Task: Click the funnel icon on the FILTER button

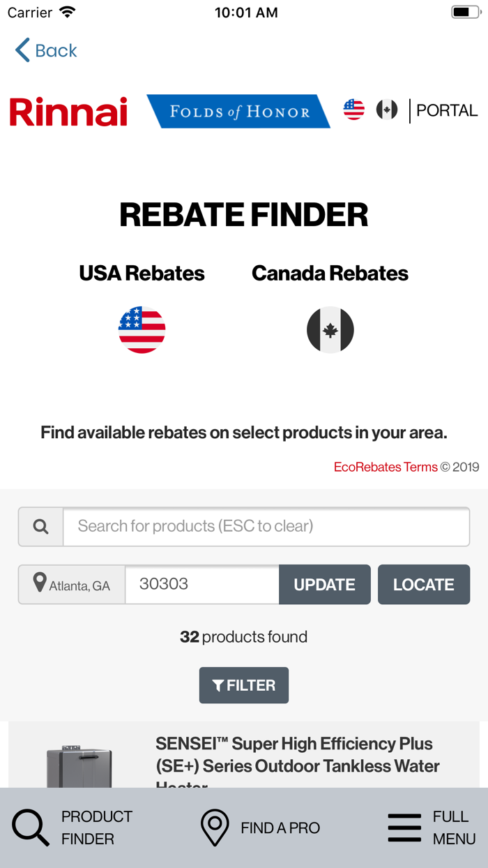Action: click(219, 685)
